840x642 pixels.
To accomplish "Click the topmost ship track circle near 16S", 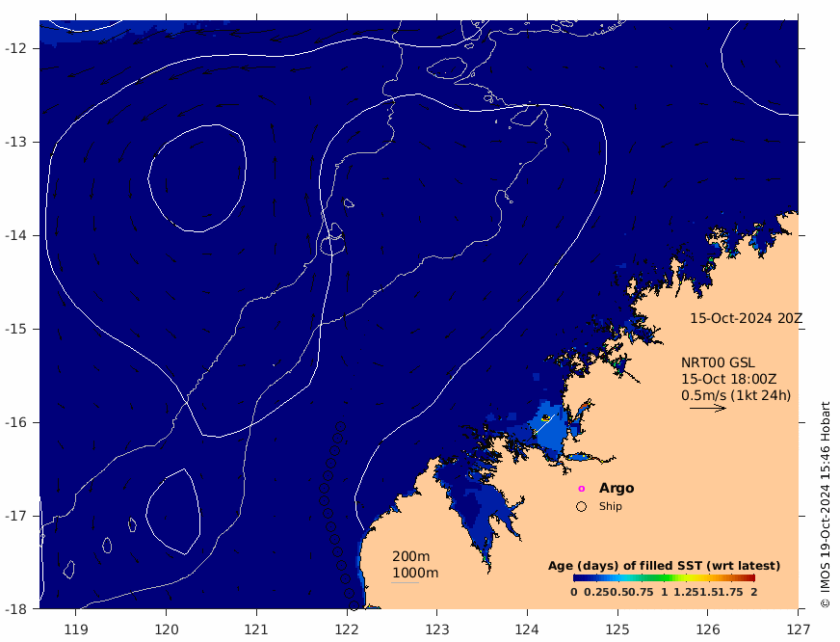I will (340, 427).
